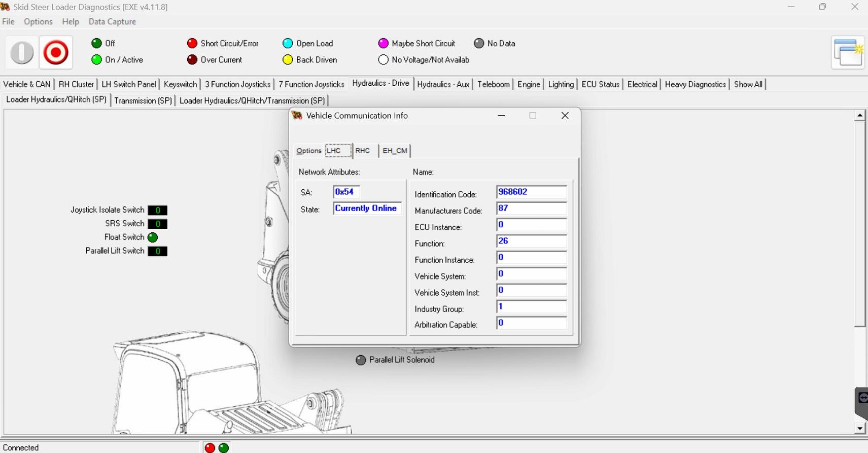Viewport: 868px width, 453px height.
Task: Open the Help menu
Action: click(71, 22)
